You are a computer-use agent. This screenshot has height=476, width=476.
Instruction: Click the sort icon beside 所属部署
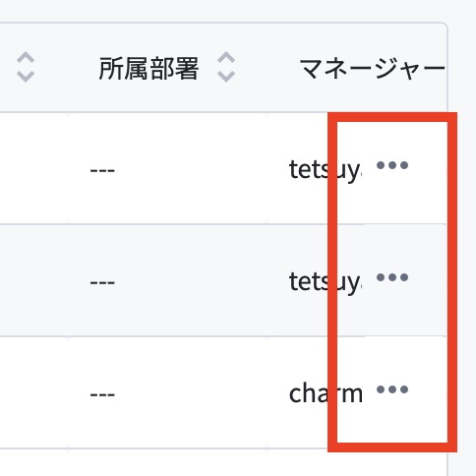226,67
